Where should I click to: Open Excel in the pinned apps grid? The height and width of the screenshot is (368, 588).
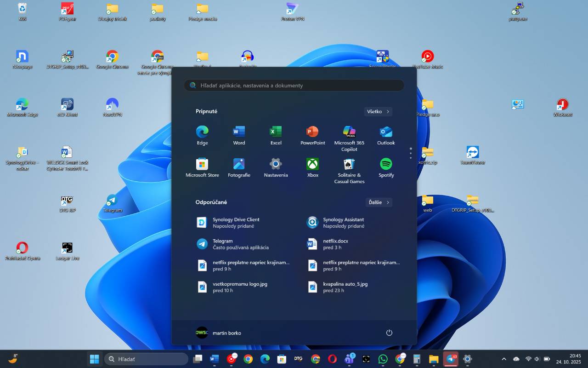click(276, 136)
